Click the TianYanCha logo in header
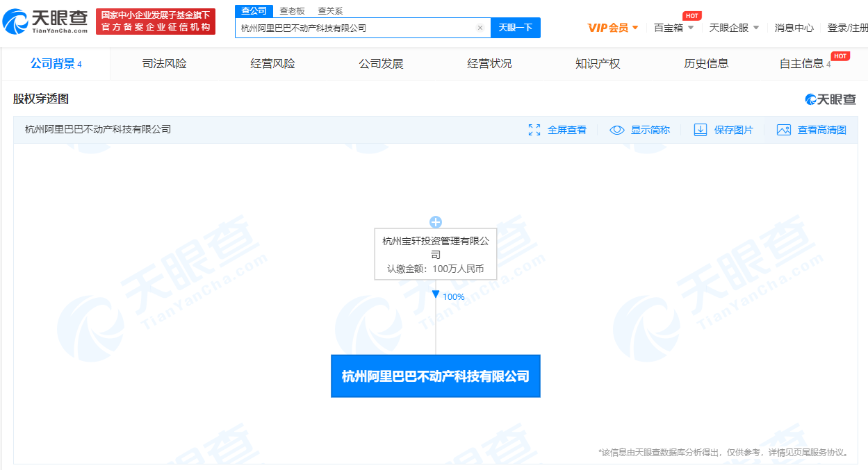868x470 pixels. click(46, 22)
